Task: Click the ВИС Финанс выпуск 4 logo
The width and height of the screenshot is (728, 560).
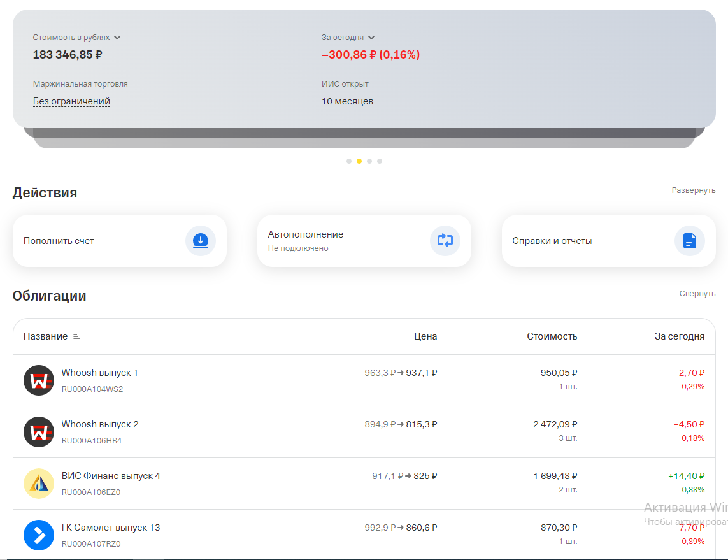Action: [39, 484]
